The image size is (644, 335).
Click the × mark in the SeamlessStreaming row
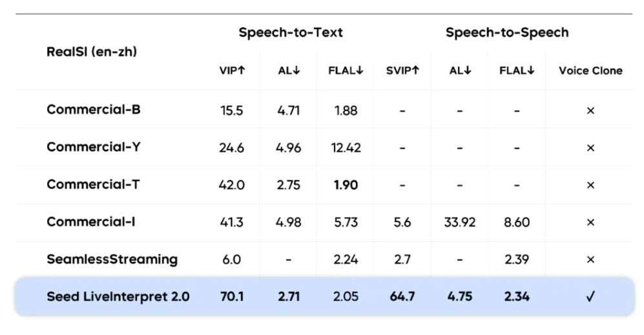[x=590, y=259]
